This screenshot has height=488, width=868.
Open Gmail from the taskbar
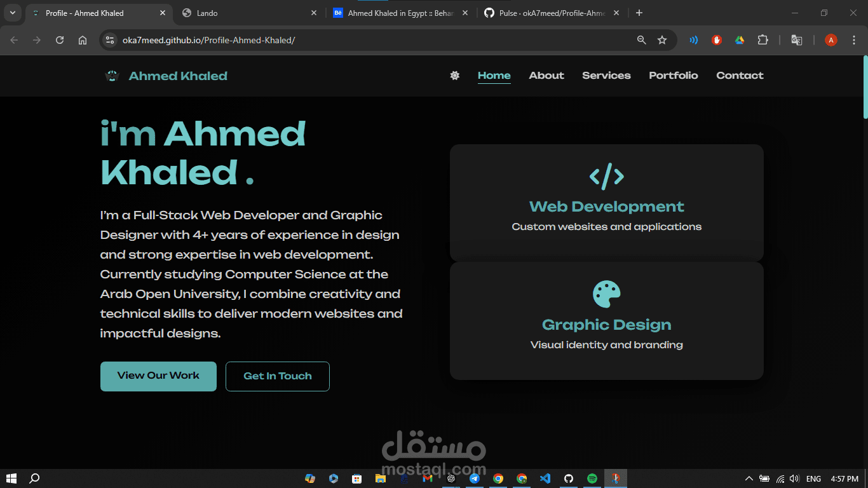428,478
